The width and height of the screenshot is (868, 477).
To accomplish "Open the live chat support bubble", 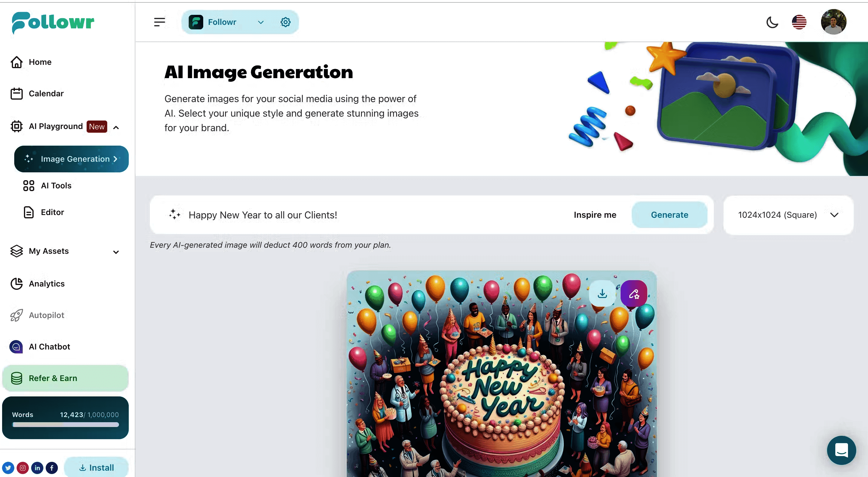I will [841, 450].
